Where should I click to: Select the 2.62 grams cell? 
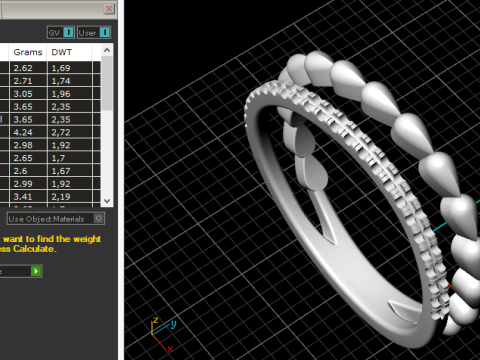28,68
